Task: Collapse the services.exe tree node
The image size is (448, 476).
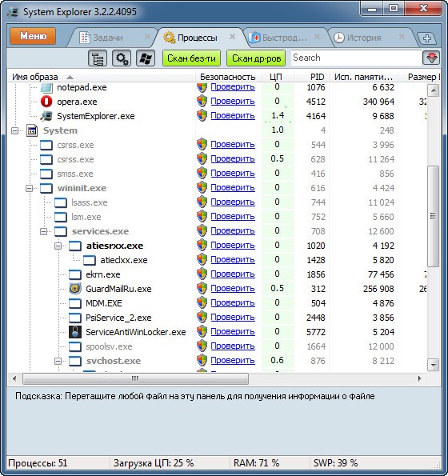Action: pyautogui.click(x=43, y=232)
